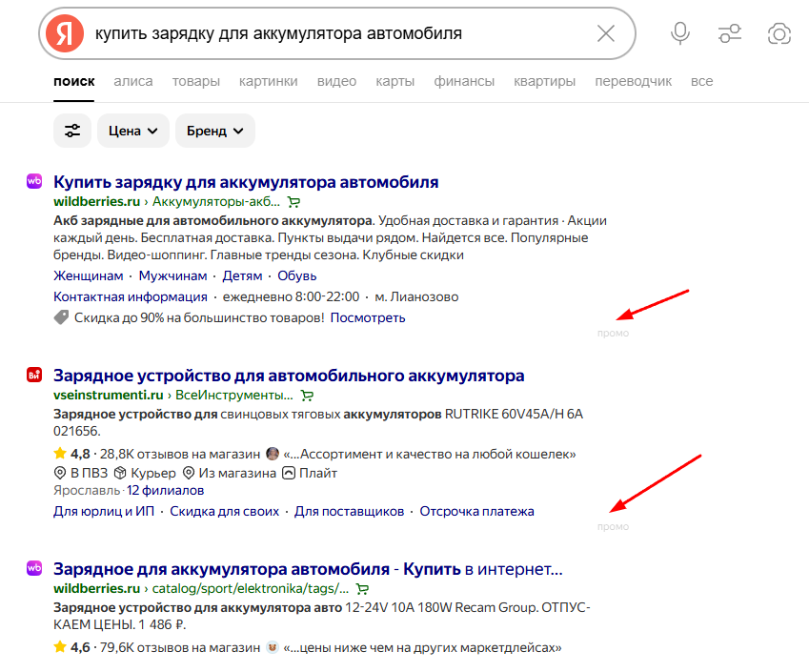Click 79,6К отзывов на магазин text
The image size is (809, 672).
(x=180, y=648)
